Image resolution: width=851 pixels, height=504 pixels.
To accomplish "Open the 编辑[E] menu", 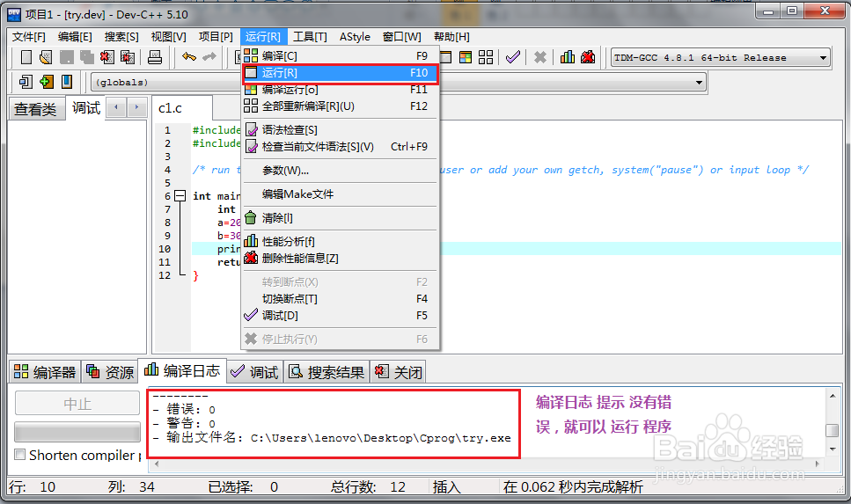I will (x=75, y=37).
